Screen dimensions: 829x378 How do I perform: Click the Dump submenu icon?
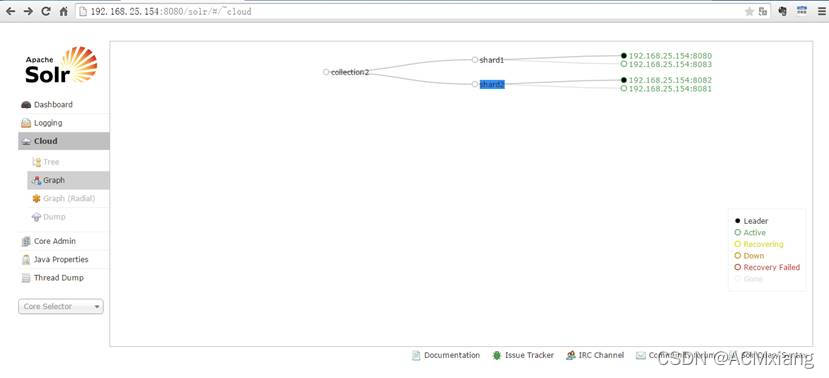click(x=36, y=217)
